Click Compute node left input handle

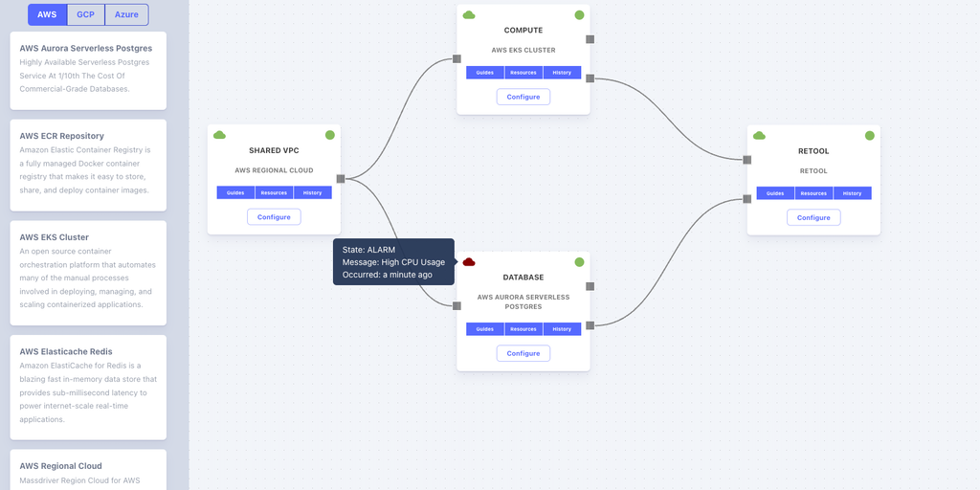[457, 58]
